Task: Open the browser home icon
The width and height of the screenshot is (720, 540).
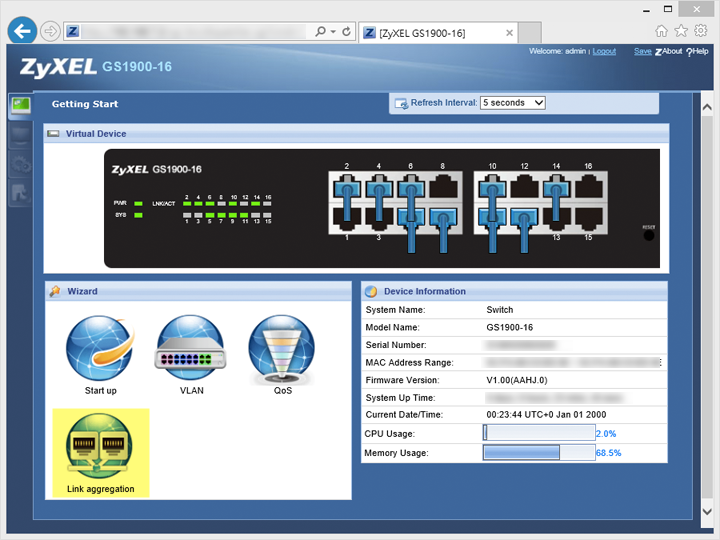Action: pos(661,31)
